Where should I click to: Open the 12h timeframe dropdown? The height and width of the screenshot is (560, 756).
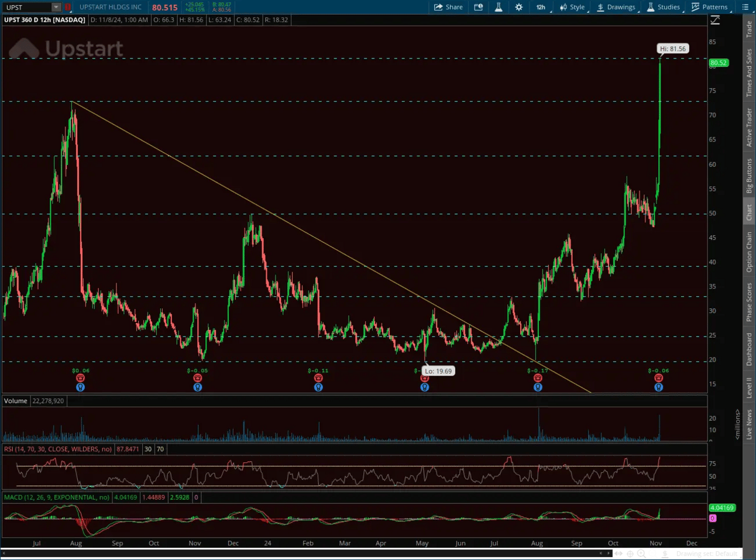[542, 7]
